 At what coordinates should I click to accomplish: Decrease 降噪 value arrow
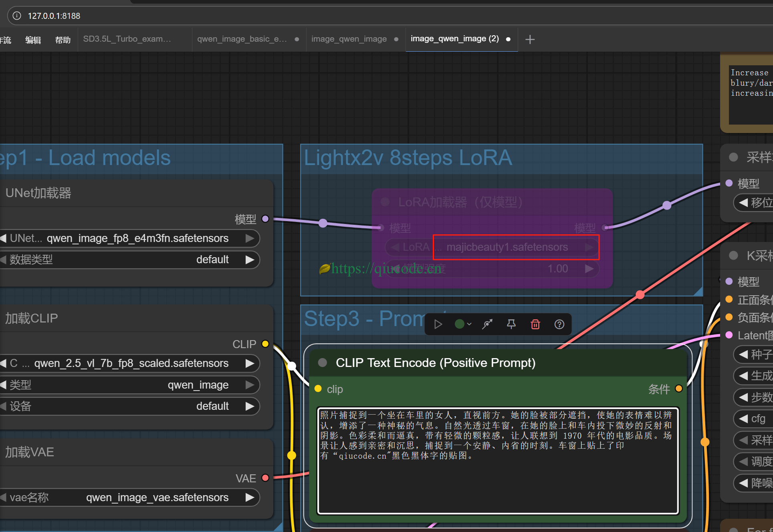click(743, 483)
